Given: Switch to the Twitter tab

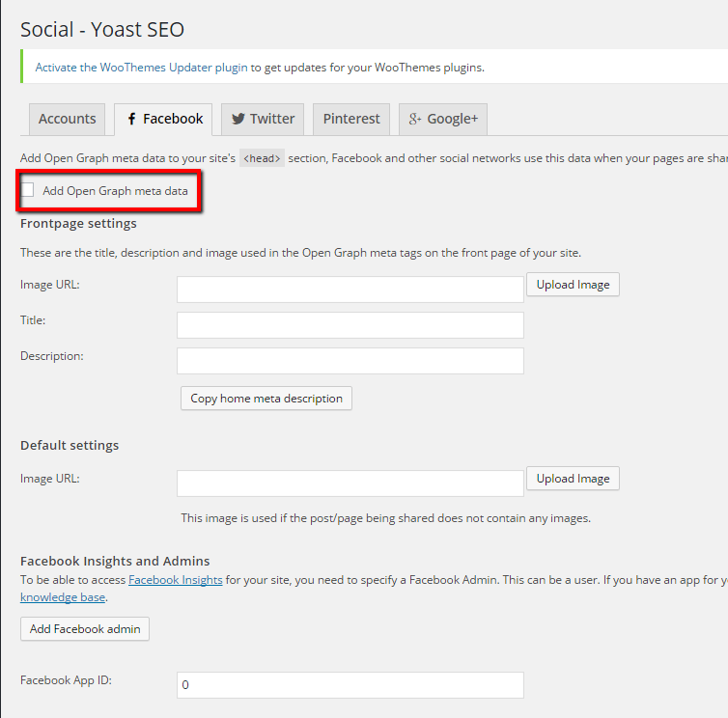Looking at the screenshot, I should [x=263, y=120].
